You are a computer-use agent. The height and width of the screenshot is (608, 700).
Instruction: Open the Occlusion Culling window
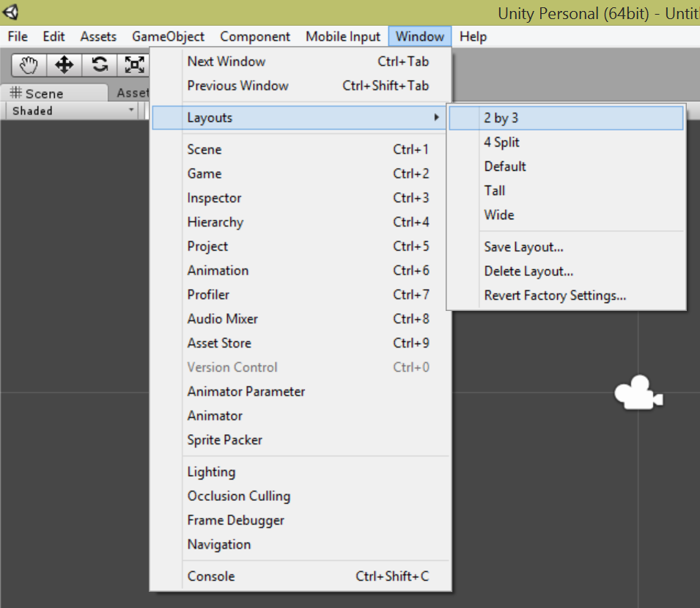(x=301, y=496)
